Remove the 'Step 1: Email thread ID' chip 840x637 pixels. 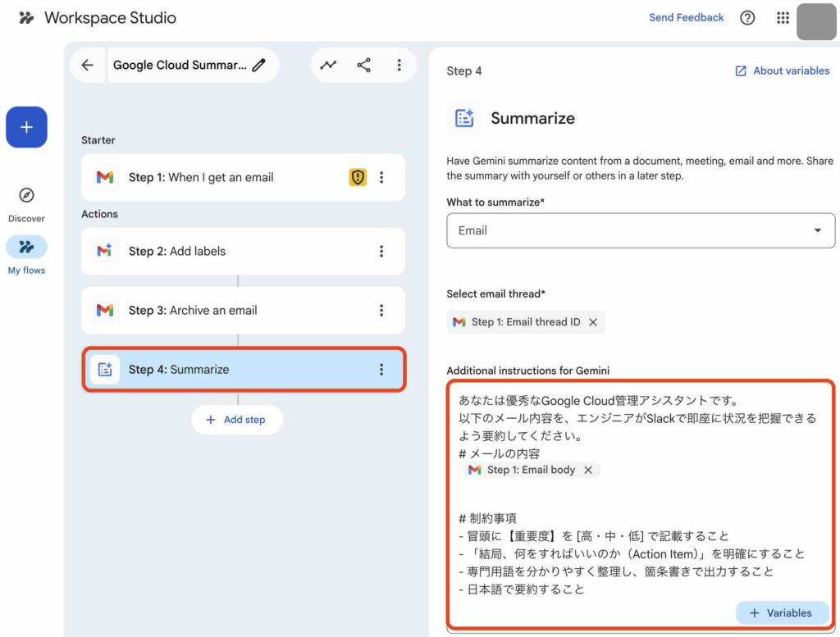tap(593, 322)
